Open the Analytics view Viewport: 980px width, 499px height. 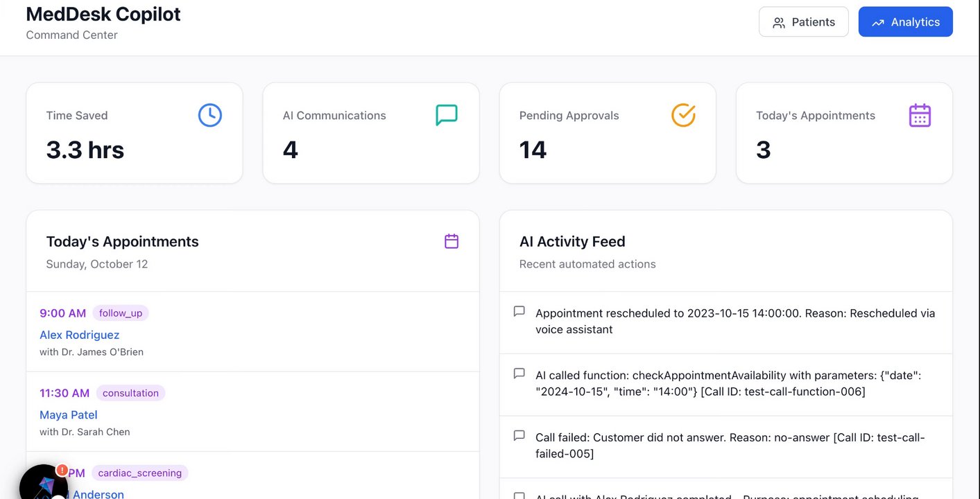[x=905, y=22]
